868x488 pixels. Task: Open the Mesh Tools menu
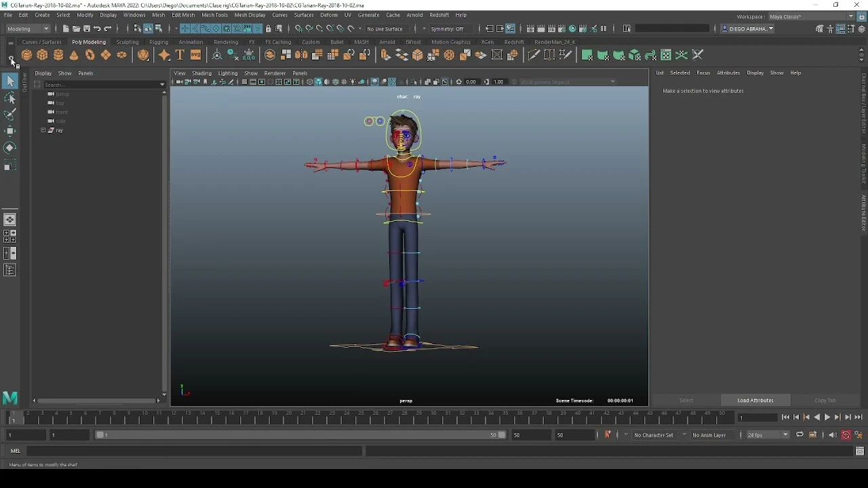pyautogui.click(x=214, y=15)
